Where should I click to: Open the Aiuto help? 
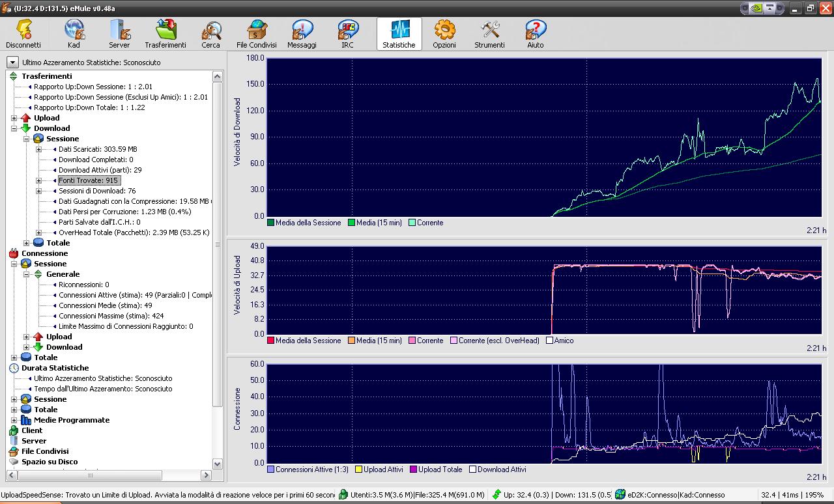pos(535,34)
